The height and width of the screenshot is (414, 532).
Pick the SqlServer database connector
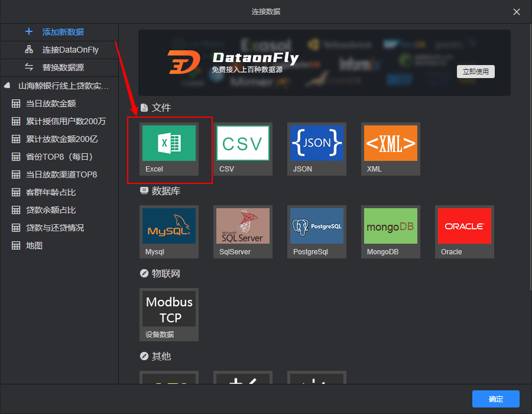(243, 232)
